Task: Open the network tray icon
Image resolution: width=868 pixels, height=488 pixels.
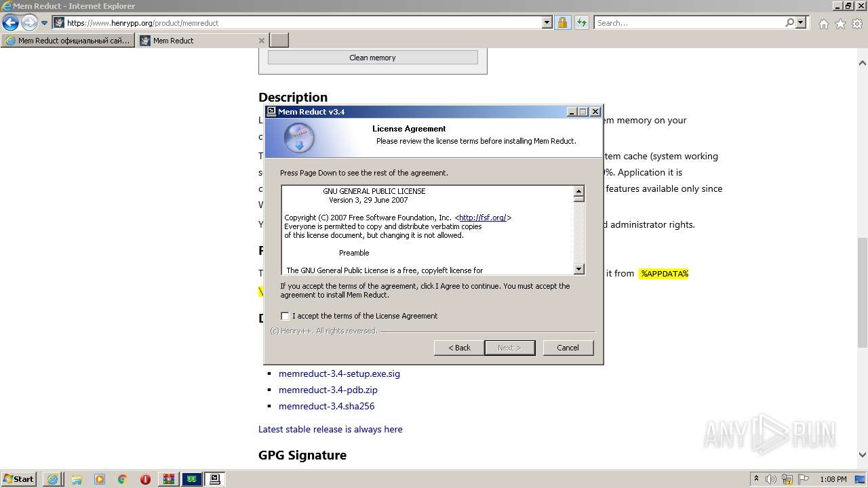Action: click(787, 479)
